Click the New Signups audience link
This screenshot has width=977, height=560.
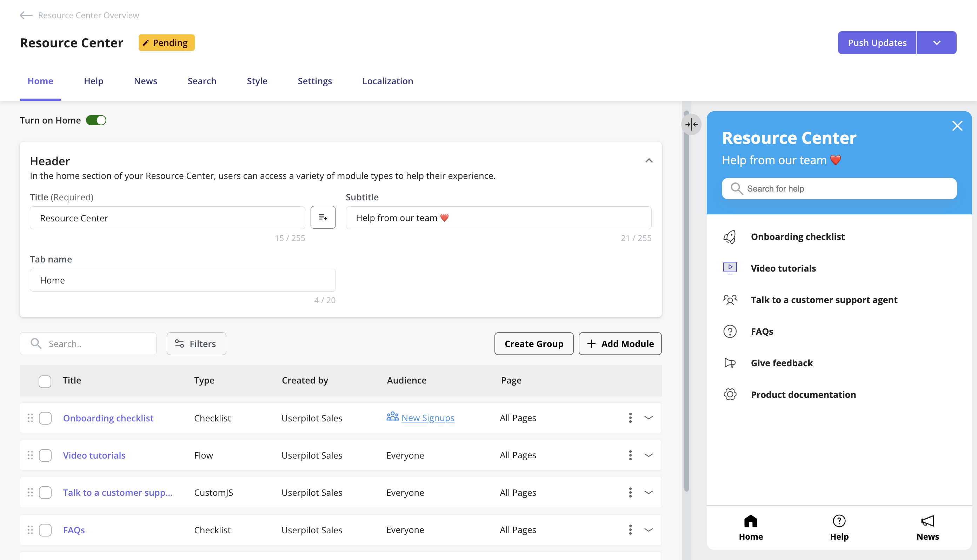427,418
